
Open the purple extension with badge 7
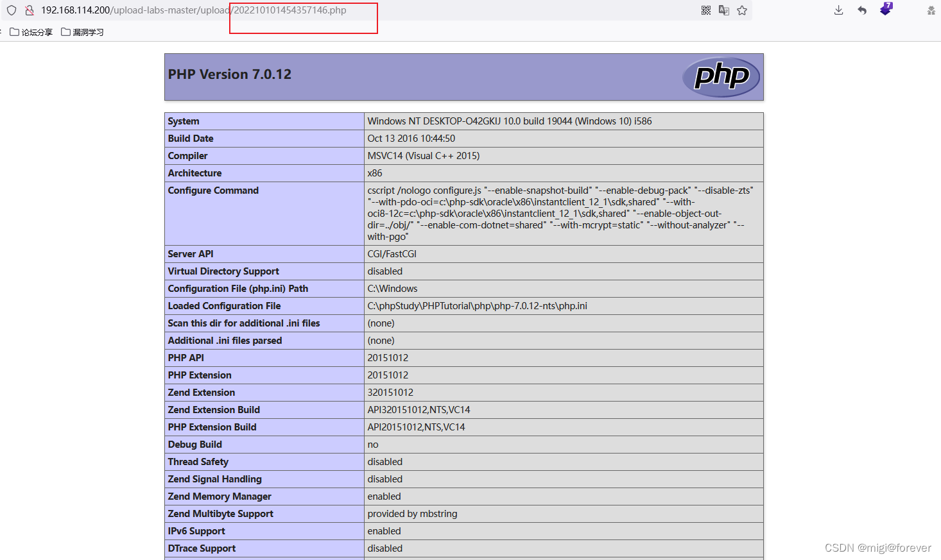coord(886,10)
